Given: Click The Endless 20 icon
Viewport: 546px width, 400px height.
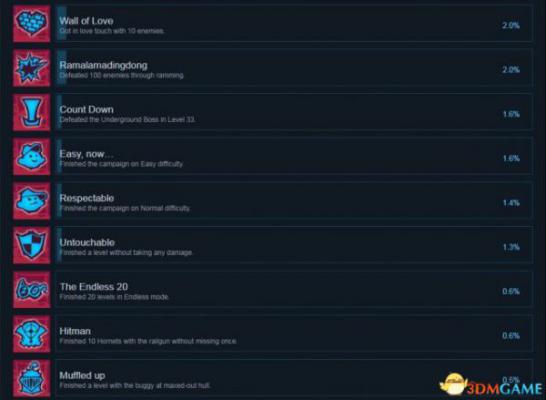Looking at the screenshot, I should click(31, 290).
